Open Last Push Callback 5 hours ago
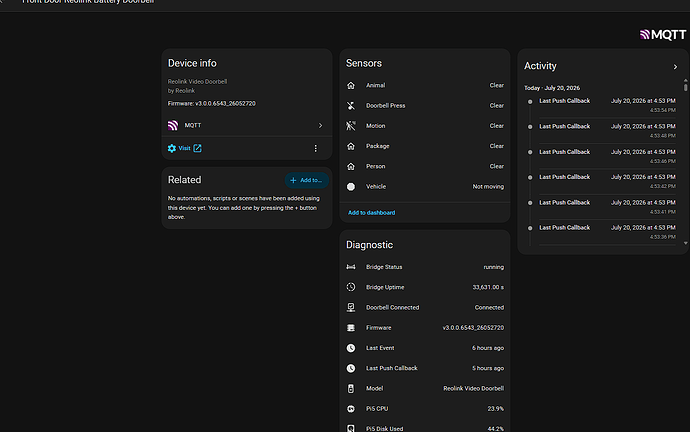 pyautogui.click(x=488, y=368)
